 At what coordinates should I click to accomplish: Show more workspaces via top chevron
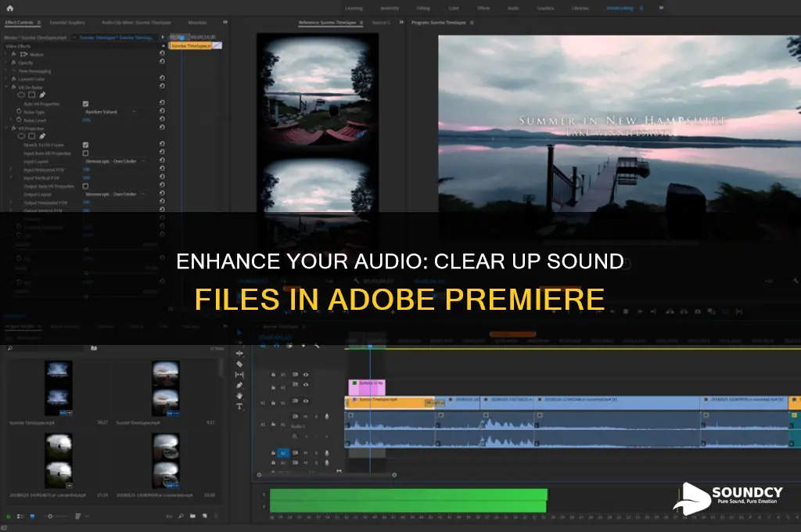(x=661, y=8)
